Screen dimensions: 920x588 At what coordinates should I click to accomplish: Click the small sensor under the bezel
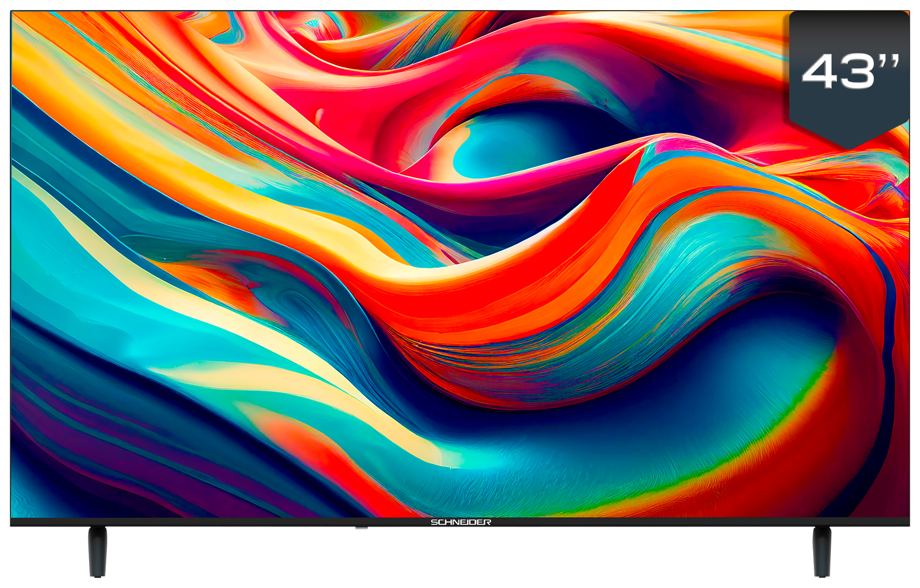coord(362,528)
